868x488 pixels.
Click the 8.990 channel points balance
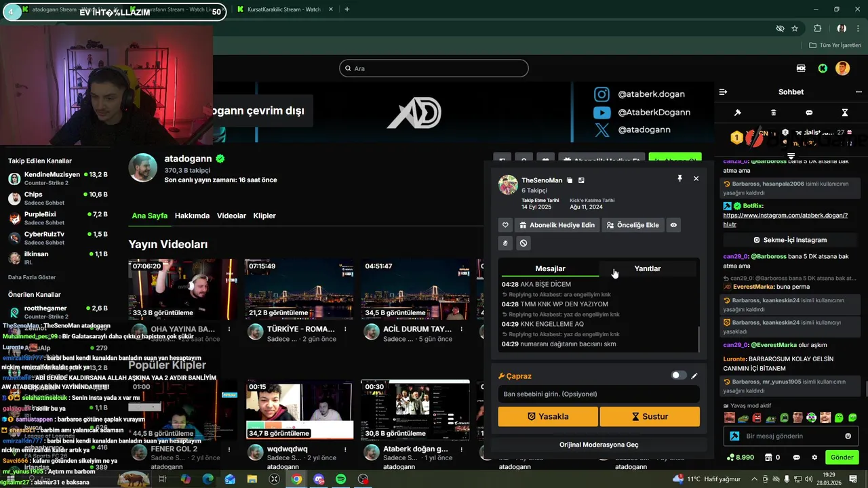pos(740,457)
